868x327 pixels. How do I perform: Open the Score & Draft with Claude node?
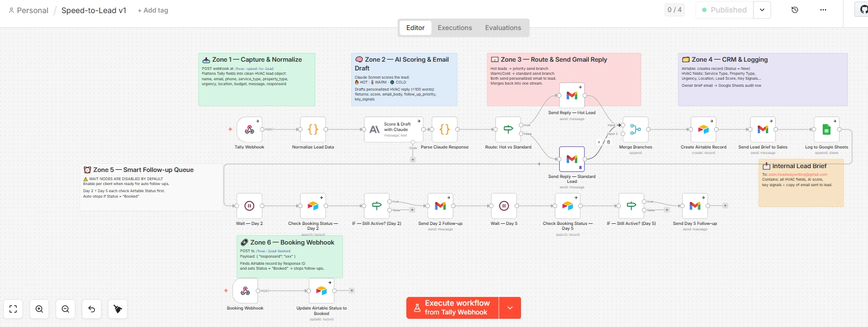393,129
